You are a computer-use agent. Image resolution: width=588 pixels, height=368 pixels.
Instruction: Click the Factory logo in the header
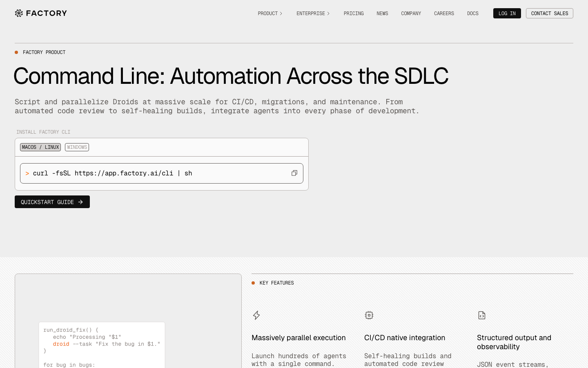[41, 13]
